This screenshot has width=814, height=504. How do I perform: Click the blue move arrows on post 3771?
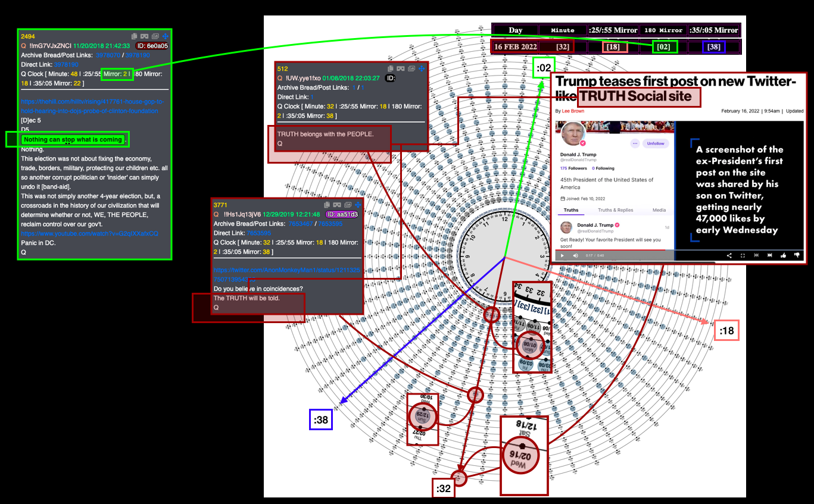[358, 205]
